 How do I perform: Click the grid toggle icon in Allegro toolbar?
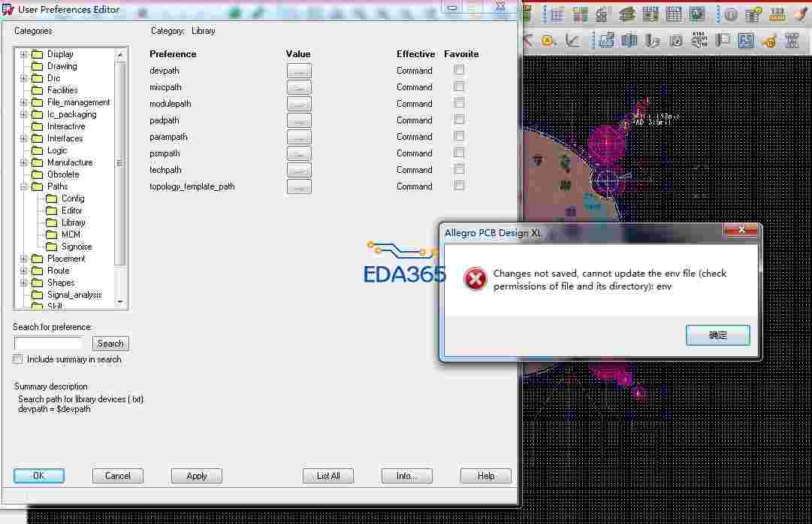[557, 15]
